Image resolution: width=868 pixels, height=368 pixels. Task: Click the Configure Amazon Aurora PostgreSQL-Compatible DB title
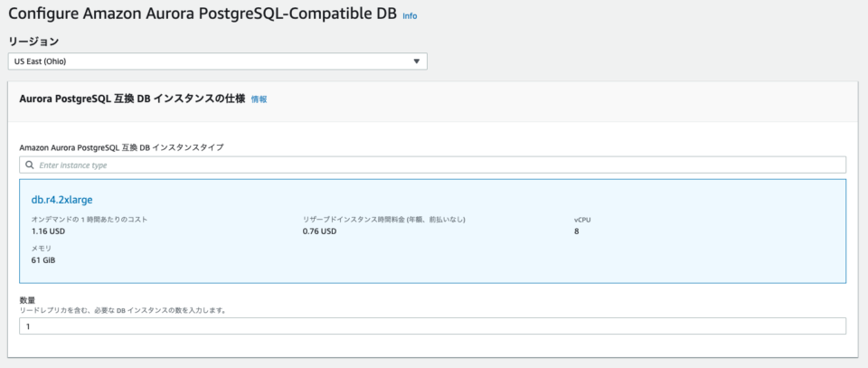[x=203, y=15]
